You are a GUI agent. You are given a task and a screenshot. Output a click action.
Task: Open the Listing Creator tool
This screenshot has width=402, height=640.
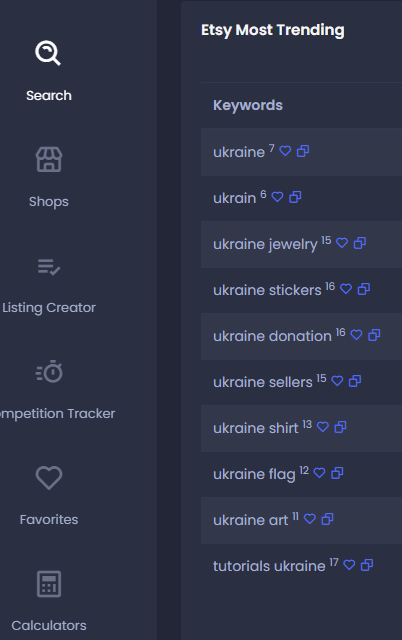[49, 284]
